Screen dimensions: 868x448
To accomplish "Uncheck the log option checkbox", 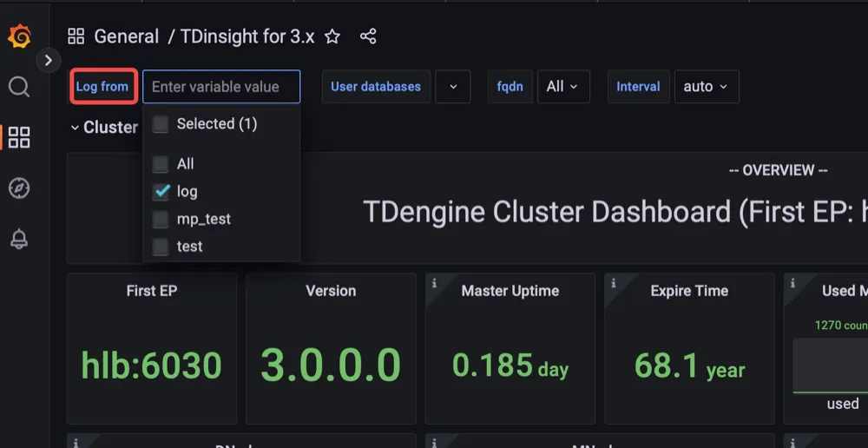I will pyautogui.click(x=161, y=192).
